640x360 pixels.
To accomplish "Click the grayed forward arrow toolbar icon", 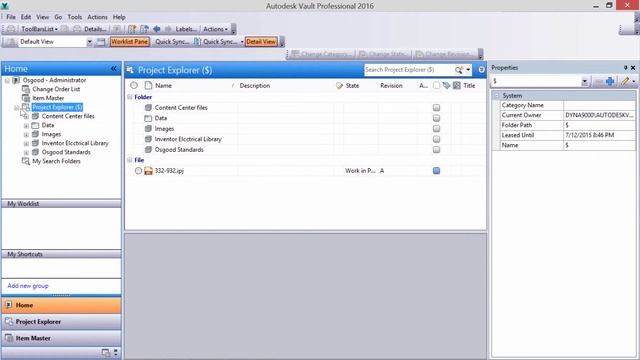I will coord(168,29).
